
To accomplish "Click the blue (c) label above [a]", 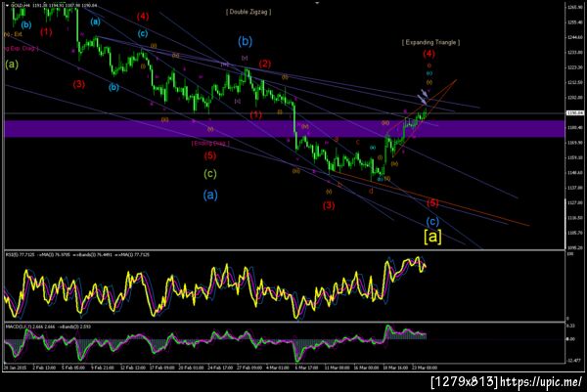I will tap(432, 222).
